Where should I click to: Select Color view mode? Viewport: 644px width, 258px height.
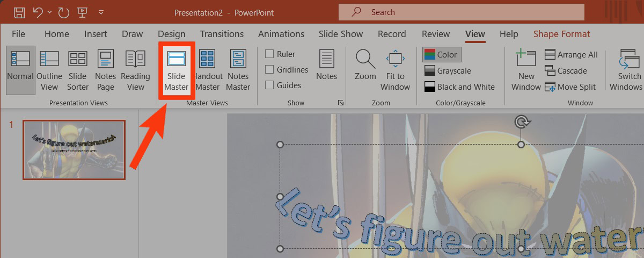(x=441, y=55)
